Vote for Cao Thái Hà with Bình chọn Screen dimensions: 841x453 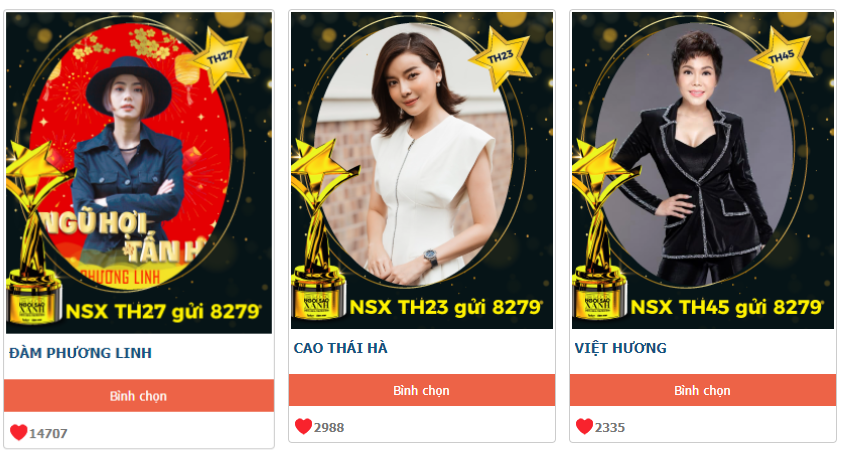422,390
